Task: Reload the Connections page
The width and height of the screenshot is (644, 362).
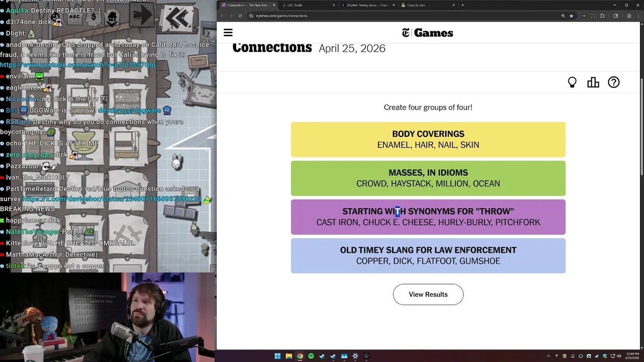Action: pos(240,16)
